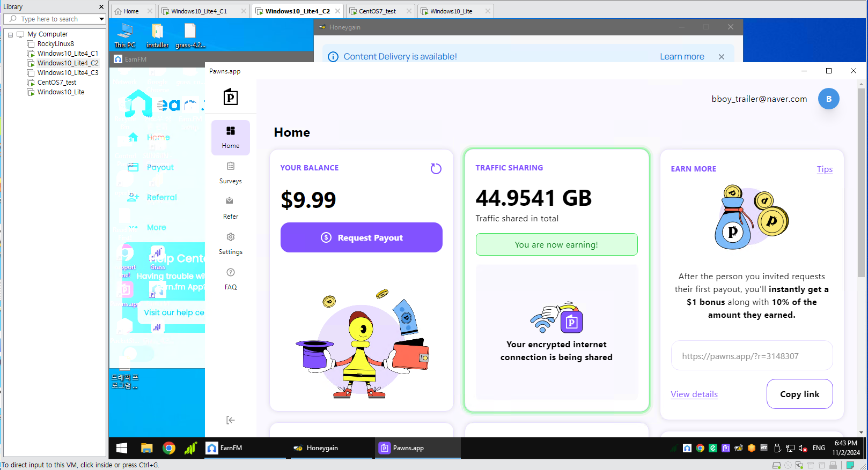
Task: Open the installer desktop folder
Action: 157,35
